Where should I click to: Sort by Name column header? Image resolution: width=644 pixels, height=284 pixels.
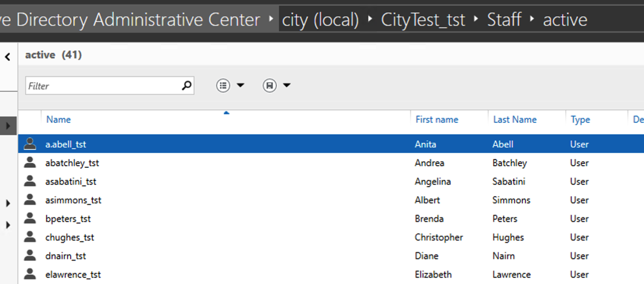(59, 120)
